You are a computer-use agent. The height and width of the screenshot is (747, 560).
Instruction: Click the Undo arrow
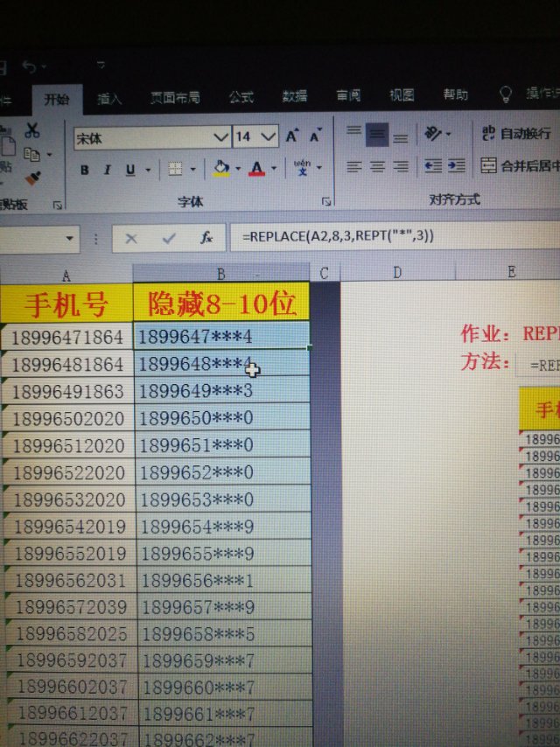coord(29,67)
